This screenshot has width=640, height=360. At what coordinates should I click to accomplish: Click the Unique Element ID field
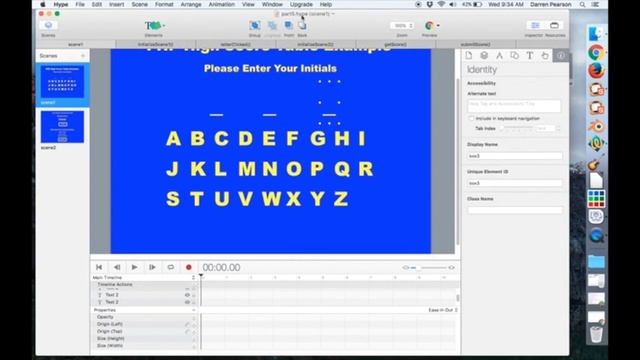(x=514, y=183)
